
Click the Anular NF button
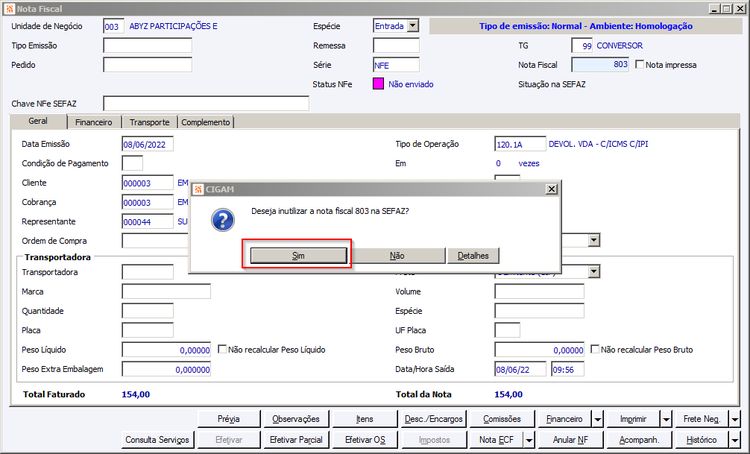571,440
